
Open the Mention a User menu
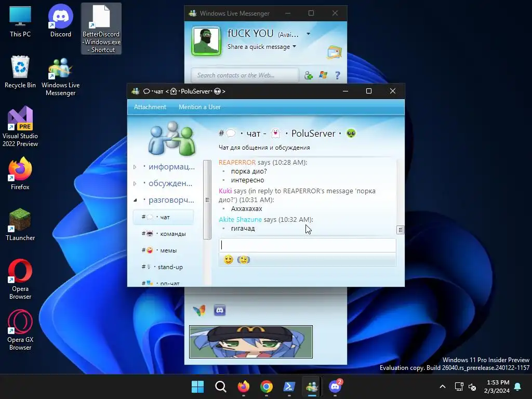pos(199,107)
